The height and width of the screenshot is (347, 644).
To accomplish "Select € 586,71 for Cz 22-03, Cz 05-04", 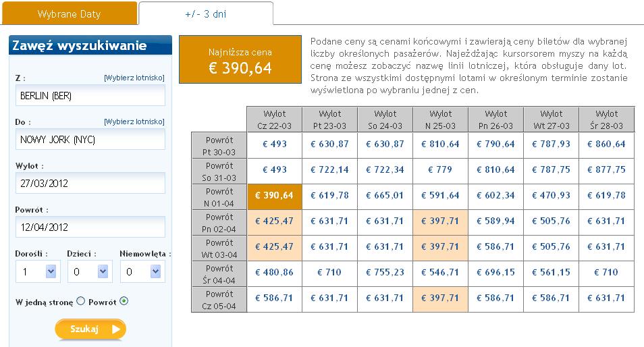I will [274, 298].
